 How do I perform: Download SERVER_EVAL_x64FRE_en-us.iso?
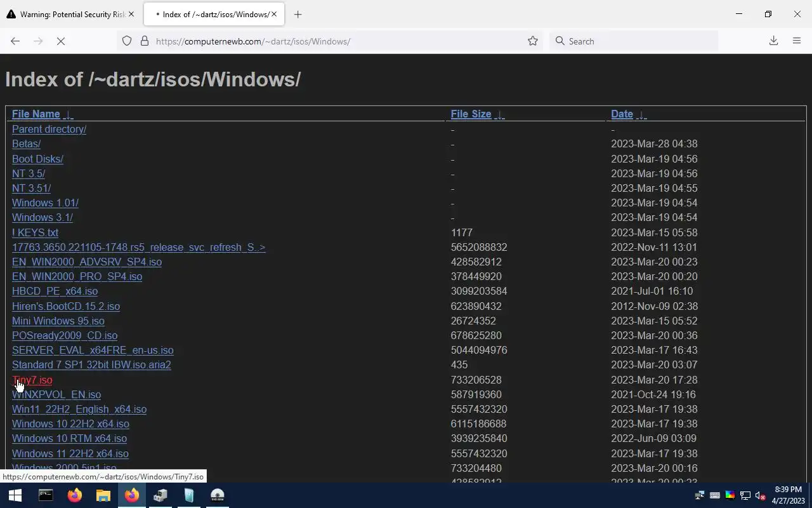(93, 351)
